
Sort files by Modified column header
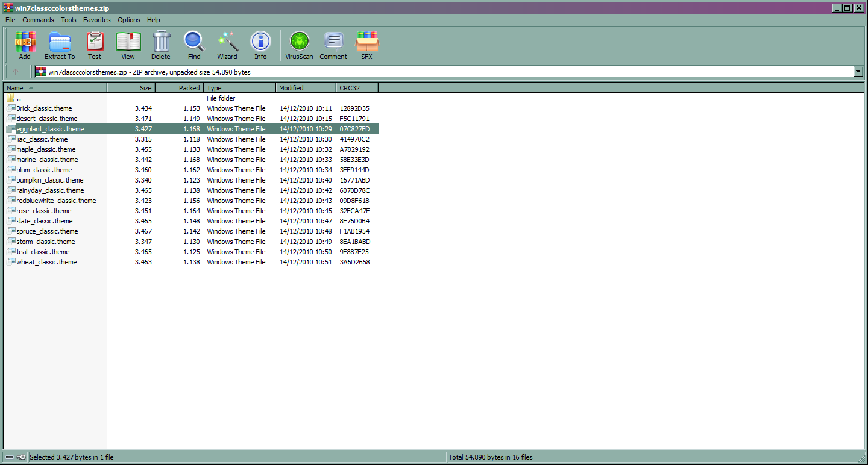(306, 88)
